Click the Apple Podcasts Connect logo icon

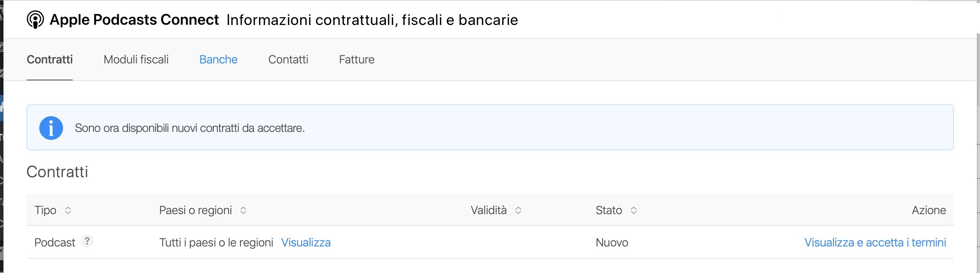pos(35,20)
